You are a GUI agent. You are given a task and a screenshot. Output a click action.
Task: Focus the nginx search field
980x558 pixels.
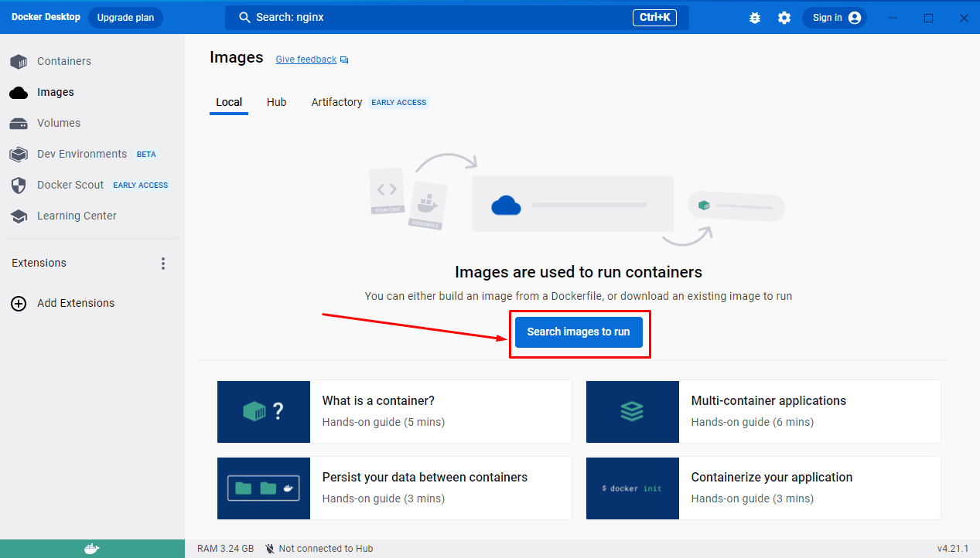pyautogui.click(x=457, y=17)
